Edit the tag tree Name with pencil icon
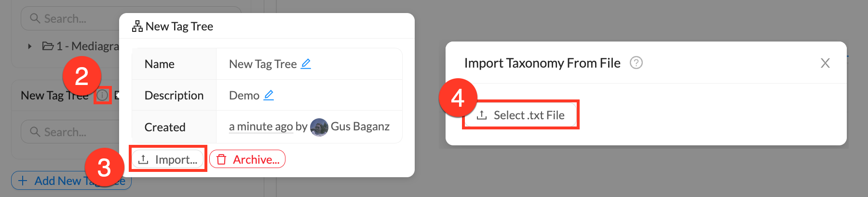 306,64
